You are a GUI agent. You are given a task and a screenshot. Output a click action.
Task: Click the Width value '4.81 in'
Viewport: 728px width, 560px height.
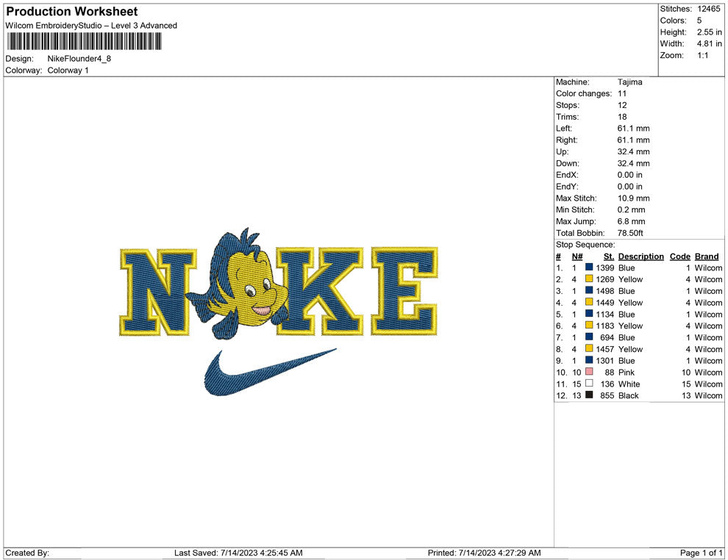point(709,43)
